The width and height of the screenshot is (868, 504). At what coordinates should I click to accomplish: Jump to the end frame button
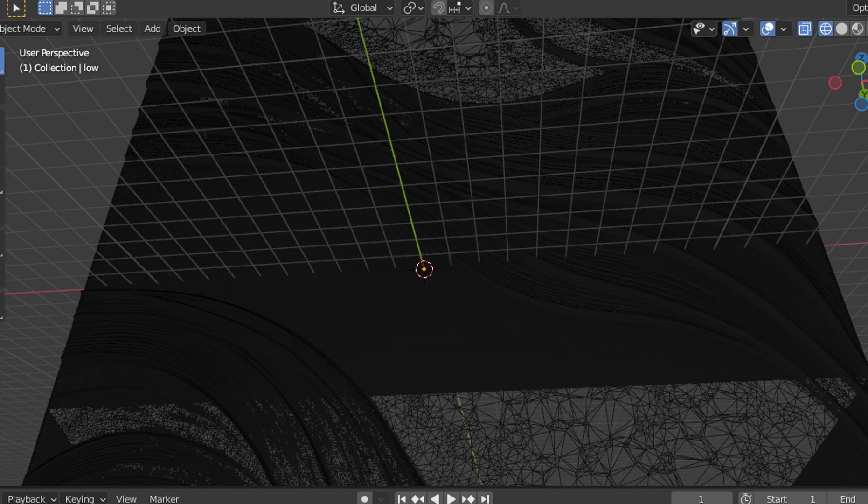(485, 499)
